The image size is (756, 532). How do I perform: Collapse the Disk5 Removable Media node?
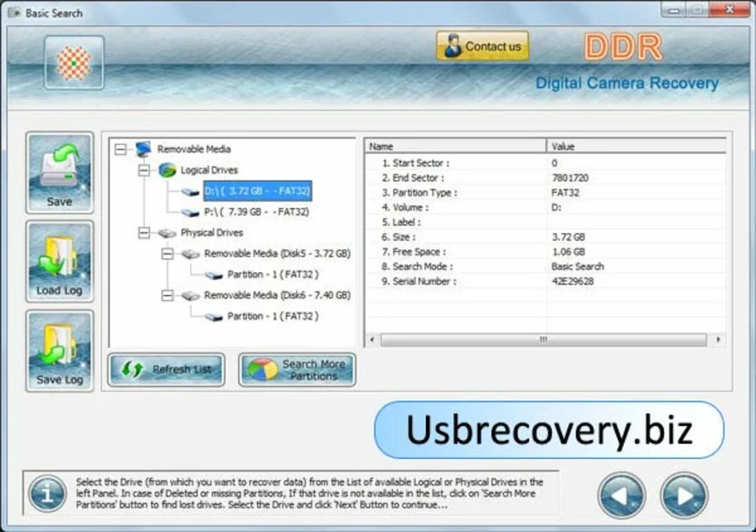click(x=168, y=253)
